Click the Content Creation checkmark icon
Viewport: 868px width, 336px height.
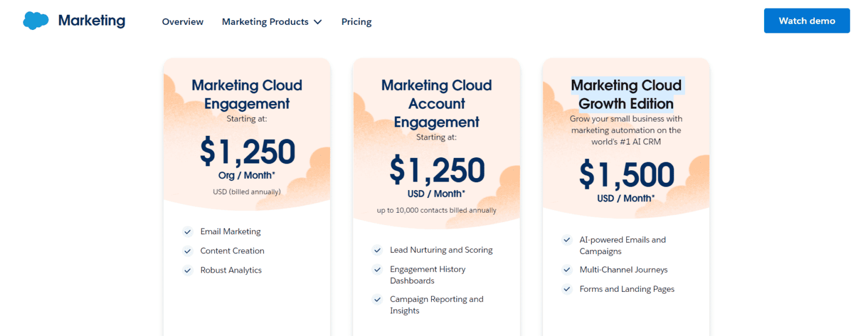188,251
